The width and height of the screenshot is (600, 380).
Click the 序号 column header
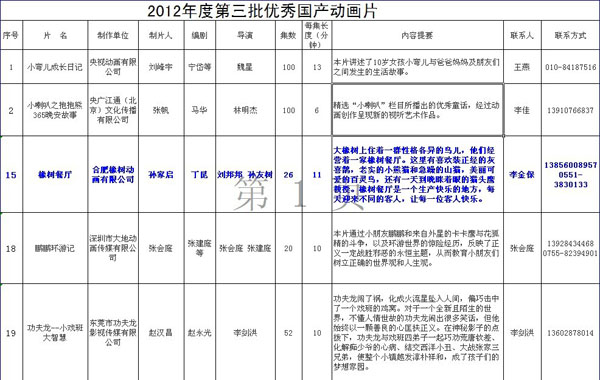tap(11, 35)
